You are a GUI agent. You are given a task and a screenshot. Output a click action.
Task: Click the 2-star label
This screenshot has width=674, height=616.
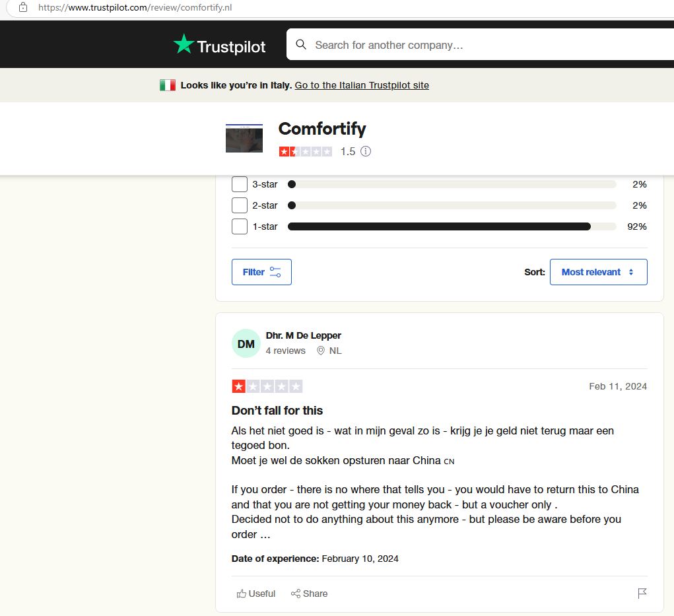(x=265, y=205)
